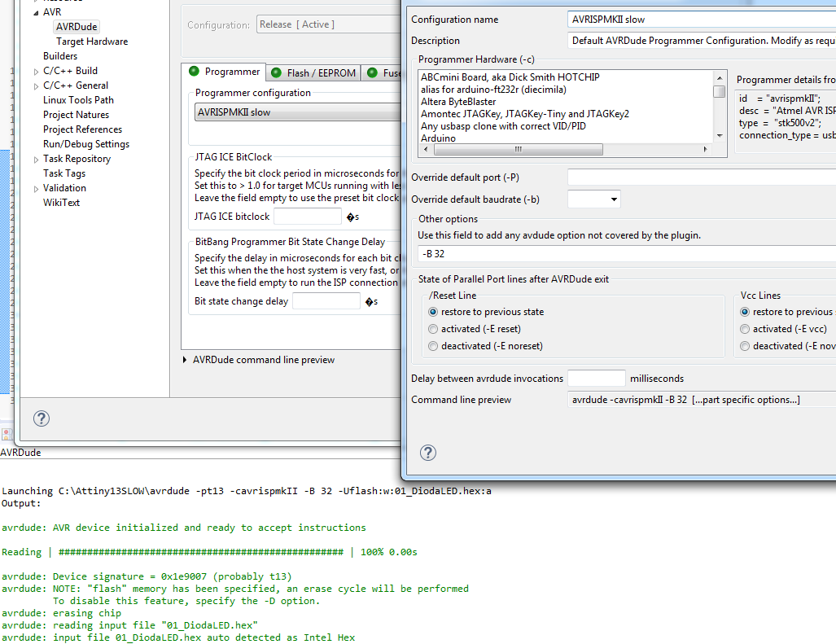The height and width of the screenshot is (644, 836).
Task: Select 'activated (-E vcc)' radio button
Action: click(745, 329)
